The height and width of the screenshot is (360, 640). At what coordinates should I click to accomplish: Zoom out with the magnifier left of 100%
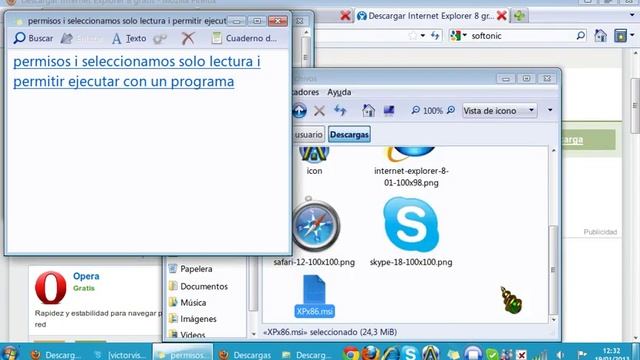pos(415,110)
